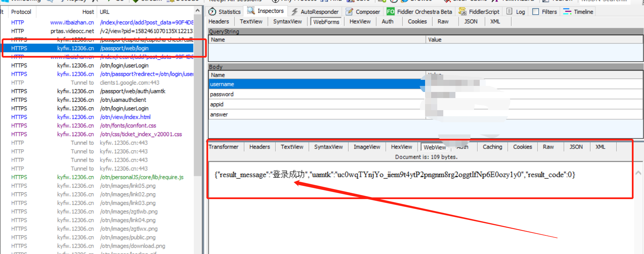Viewport: 644px width, 254px height.
Task: Select the appid row in Body
Action: pos(426,104)
